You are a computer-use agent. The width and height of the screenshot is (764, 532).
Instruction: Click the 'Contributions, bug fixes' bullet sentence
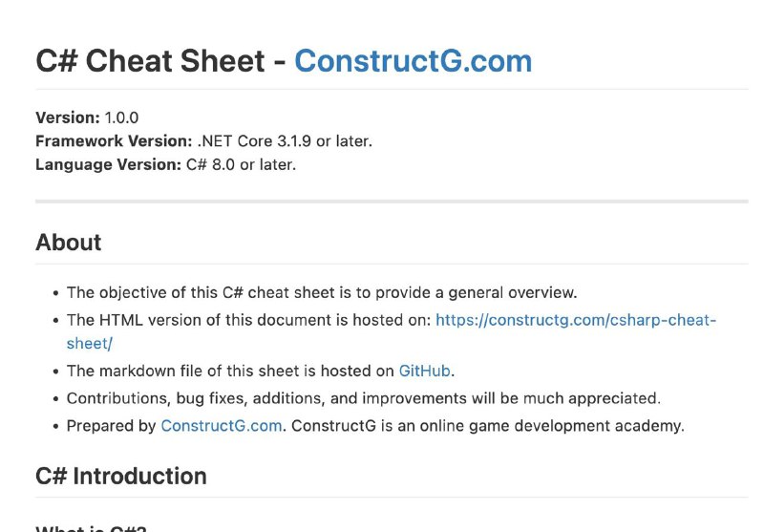[x=364, y=398]
